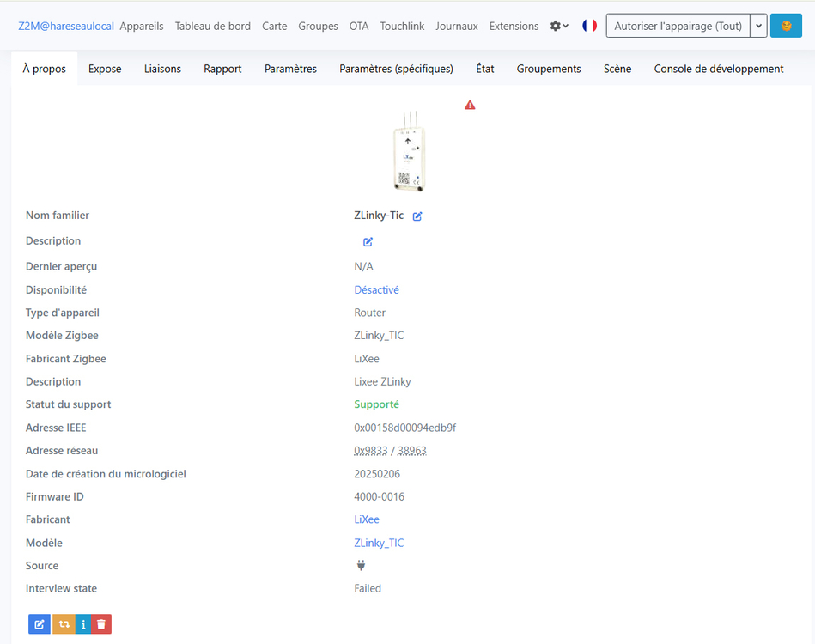815x644 pixels.
Task: Click IEEE address 0x00158d00094edb9f
Action: [x=404, y=428]
